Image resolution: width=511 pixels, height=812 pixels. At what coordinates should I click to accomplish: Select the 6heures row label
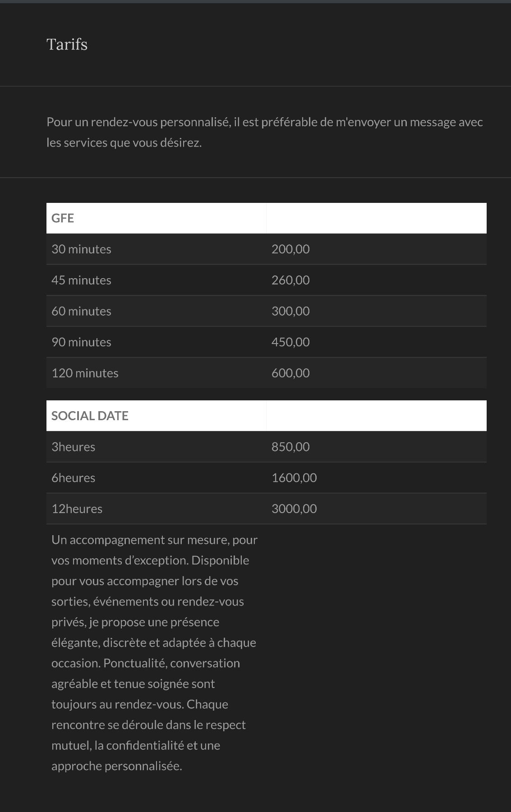tap(73, 478)
